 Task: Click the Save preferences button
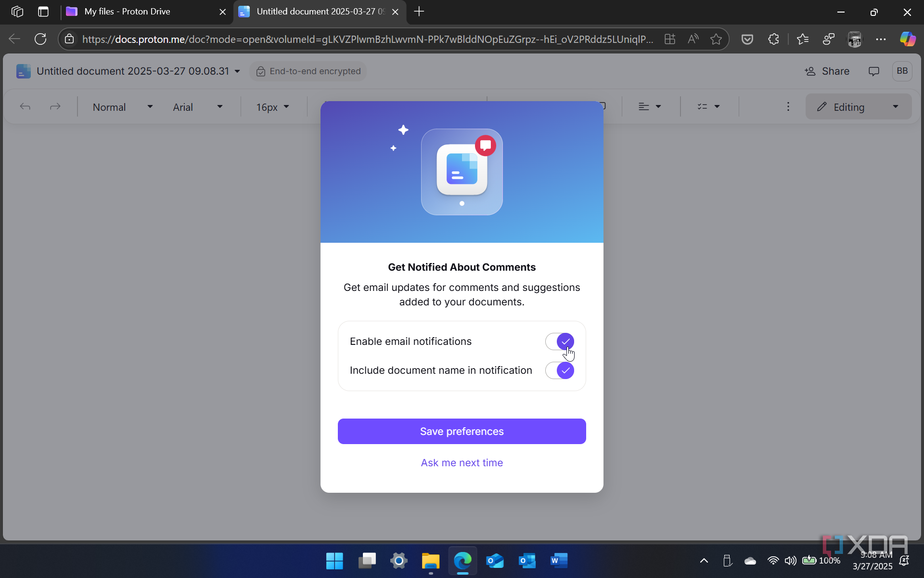462,431
